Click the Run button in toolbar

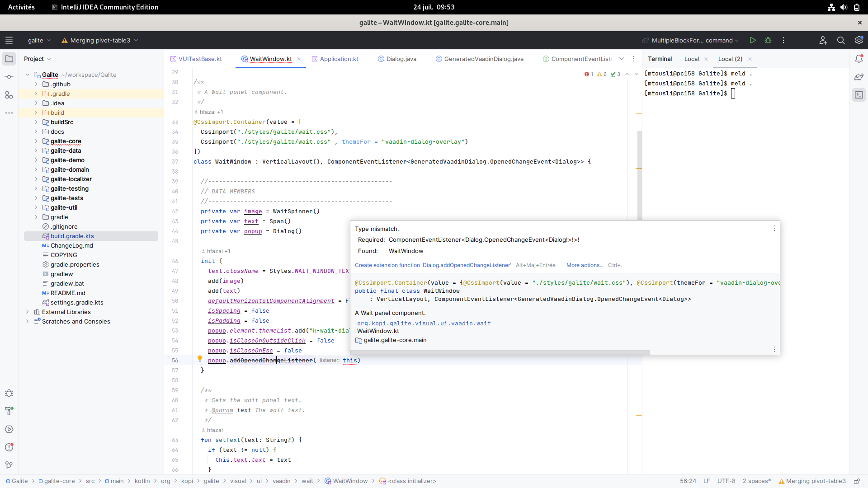coord(753,40)
